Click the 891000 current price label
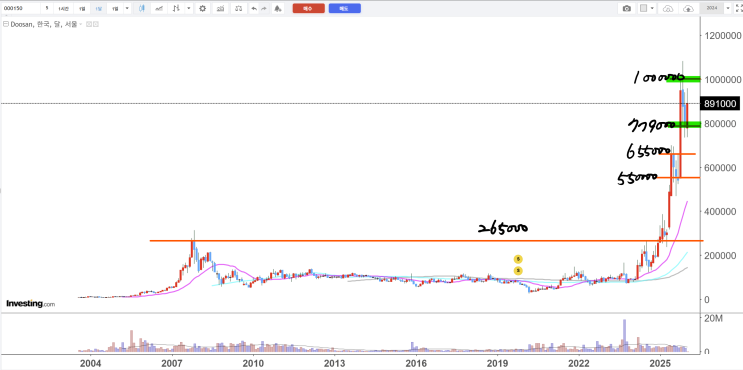743x370 pixels. [x=720, y=104]
